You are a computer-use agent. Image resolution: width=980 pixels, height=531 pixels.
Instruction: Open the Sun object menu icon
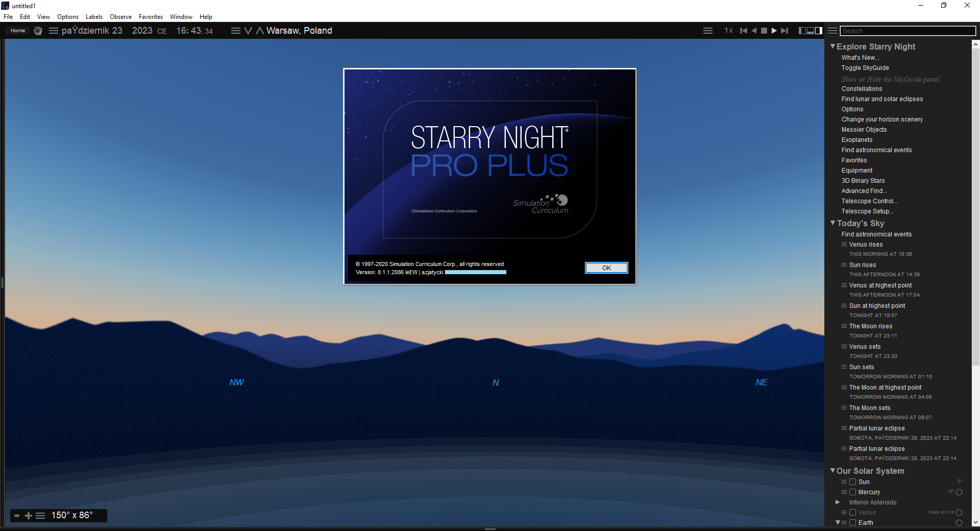(x=844, y=482)
